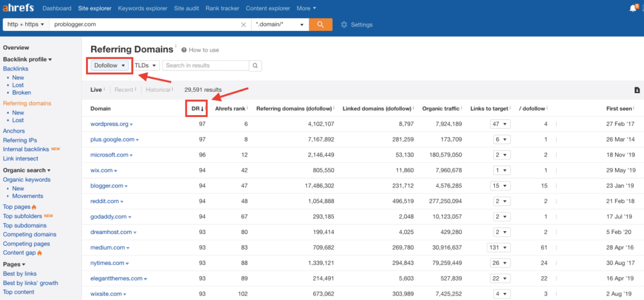Viewport: 644px width, 300px height.
Task: Clear the problogger.com URL field
Action: point(243,25)
